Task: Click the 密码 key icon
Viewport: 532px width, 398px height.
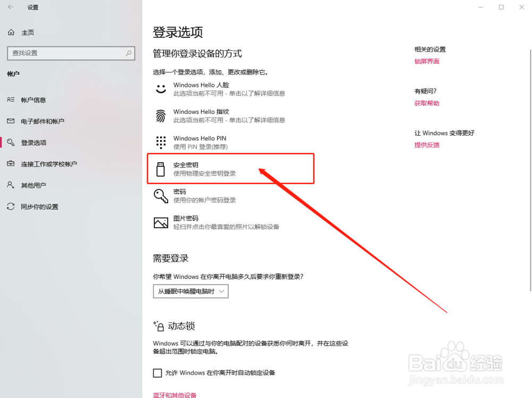Action: (x=161, y=196)
